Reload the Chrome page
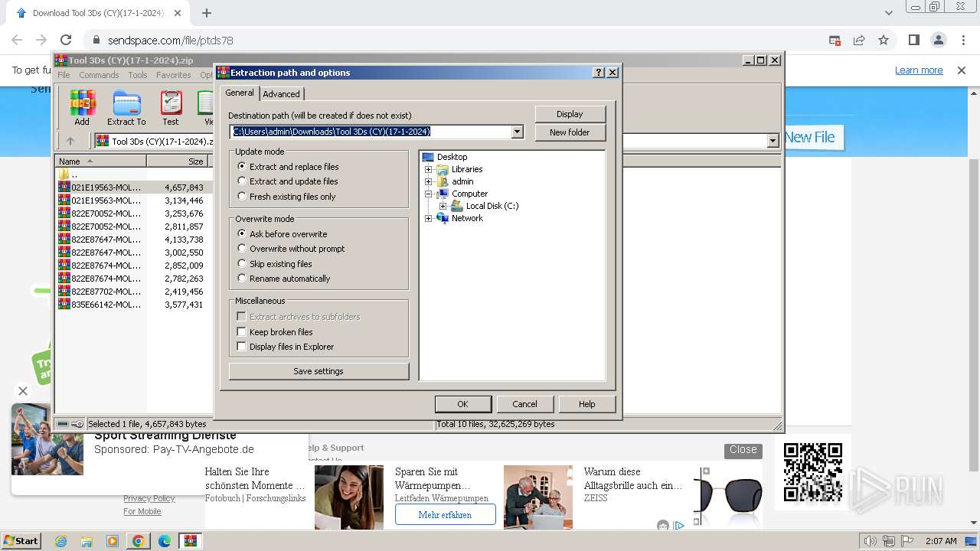Viewport: 980px width, 551px height. click(x=66, y=40)
